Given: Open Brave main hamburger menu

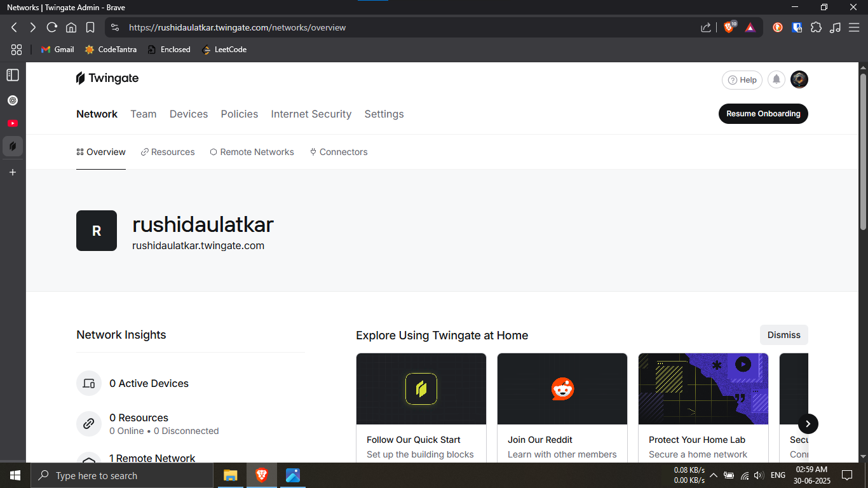Looking at the screenshot, I should pos(854,27).
